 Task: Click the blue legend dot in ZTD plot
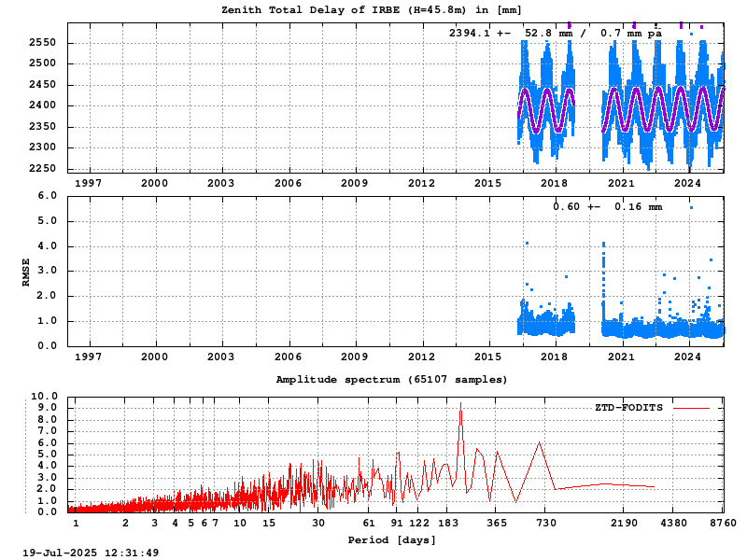(x=691, y=34)
